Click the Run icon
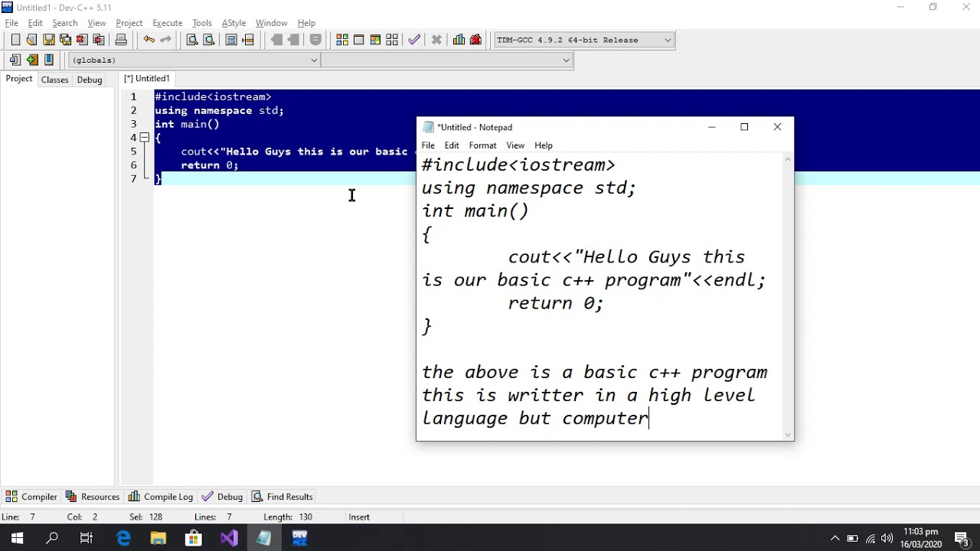This screenshot has height=551, width=980. (x=358, y=40)
